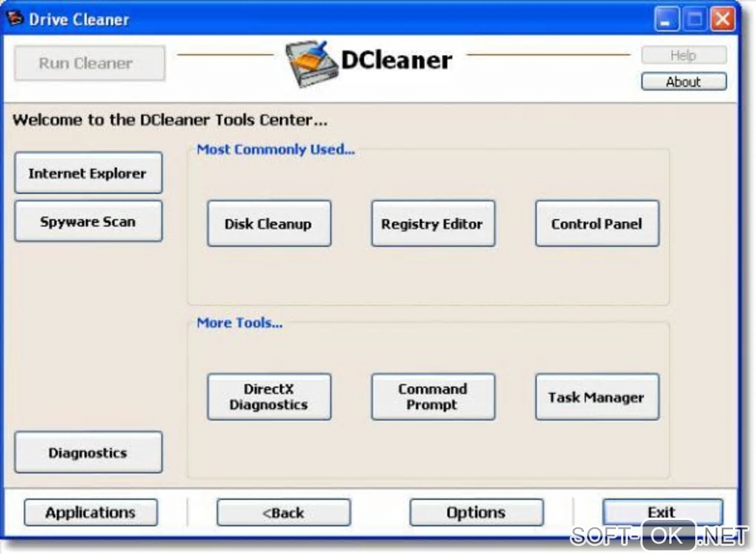Click the disabled Help button

[683, 55]
